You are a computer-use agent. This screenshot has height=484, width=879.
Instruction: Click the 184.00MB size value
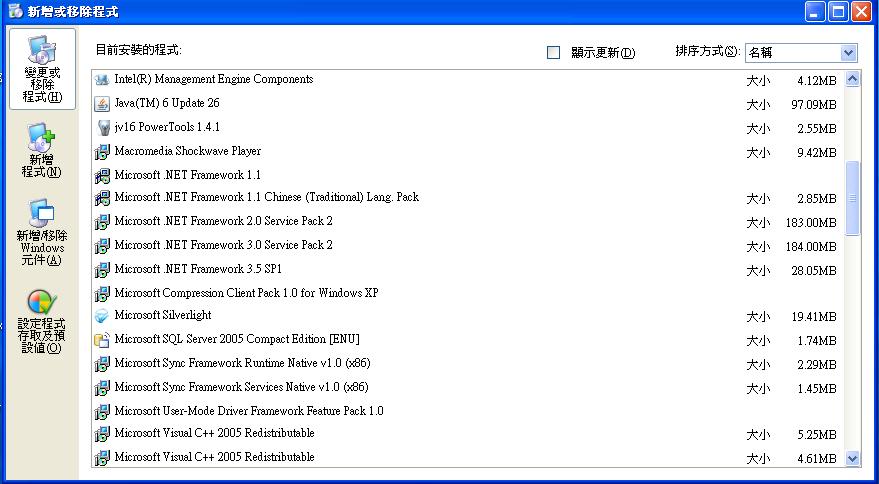pos(811,247)
